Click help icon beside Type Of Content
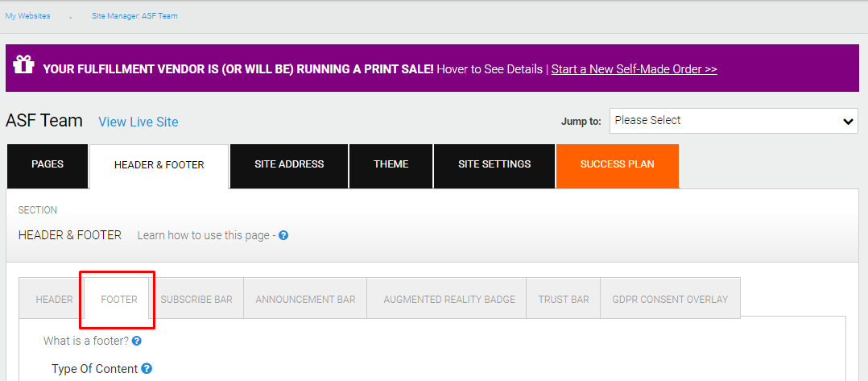This screenshot has width=868, height=381. click(x=147, y=368)
